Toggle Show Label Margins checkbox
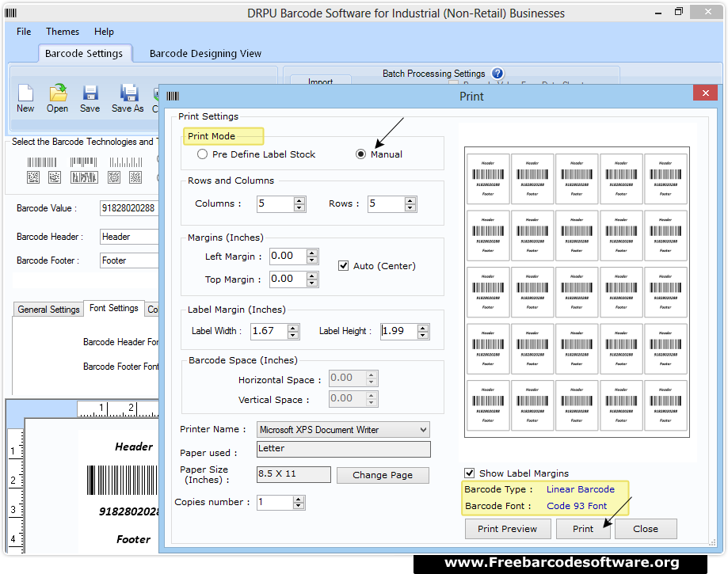Viewport: 728px width, 574px height. click(470, 473)
